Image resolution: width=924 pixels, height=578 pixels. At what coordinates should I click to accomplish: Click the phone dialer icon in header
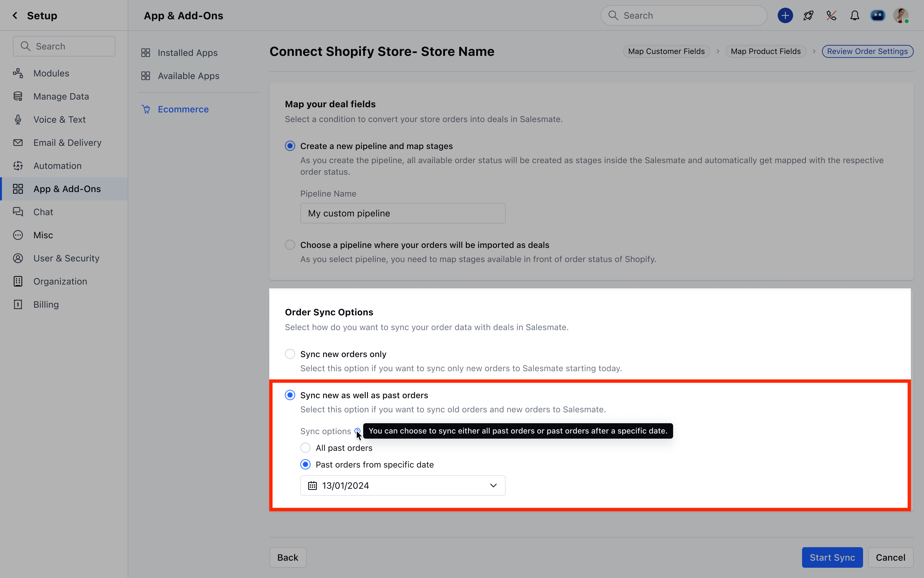[x=831, y=15]
